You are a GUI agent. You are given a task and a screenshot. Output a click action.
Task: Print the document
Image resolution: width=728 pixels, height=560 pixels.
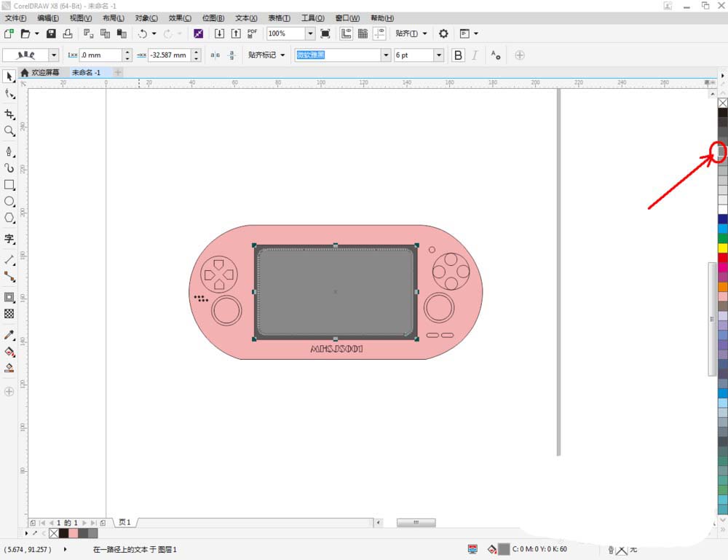coord(68,33)
